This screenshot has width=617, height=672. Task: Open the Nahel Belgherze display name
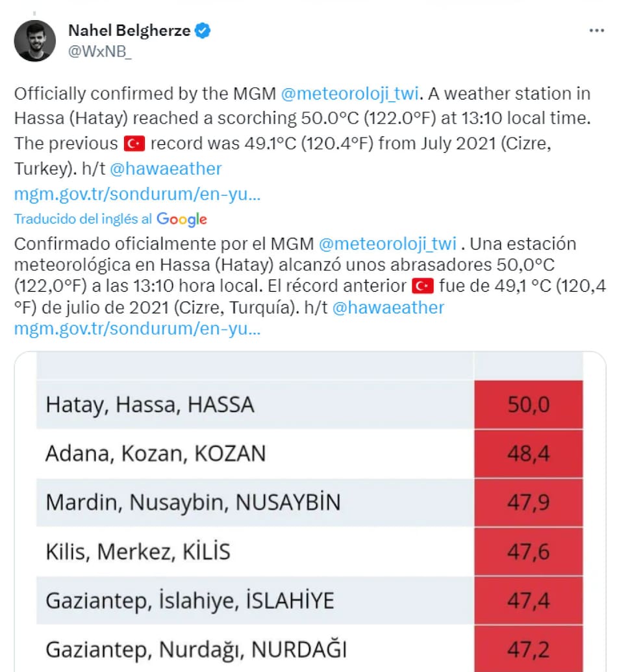click(x=129, y=31)
